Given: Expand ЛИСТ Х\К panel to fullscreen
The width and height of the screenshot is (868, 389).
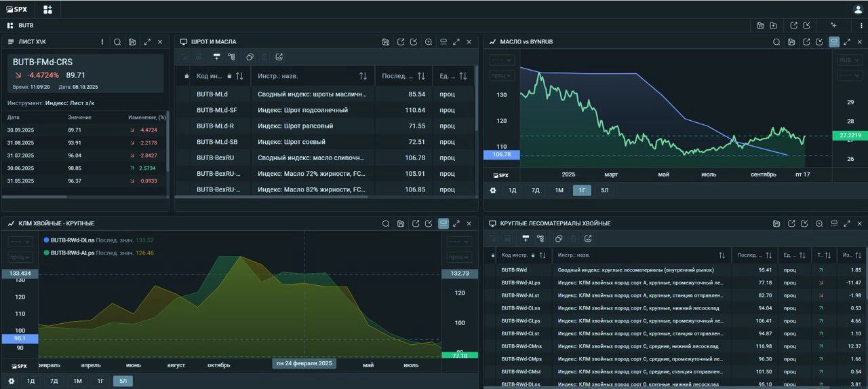Looking at the screenshot, I should coord(147,41).
